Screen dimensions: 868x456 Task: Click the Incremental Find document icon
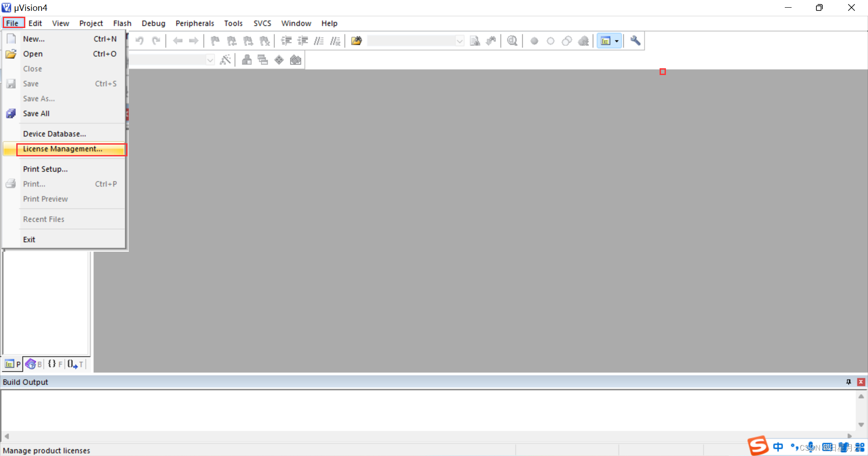[x=475, y=41]
